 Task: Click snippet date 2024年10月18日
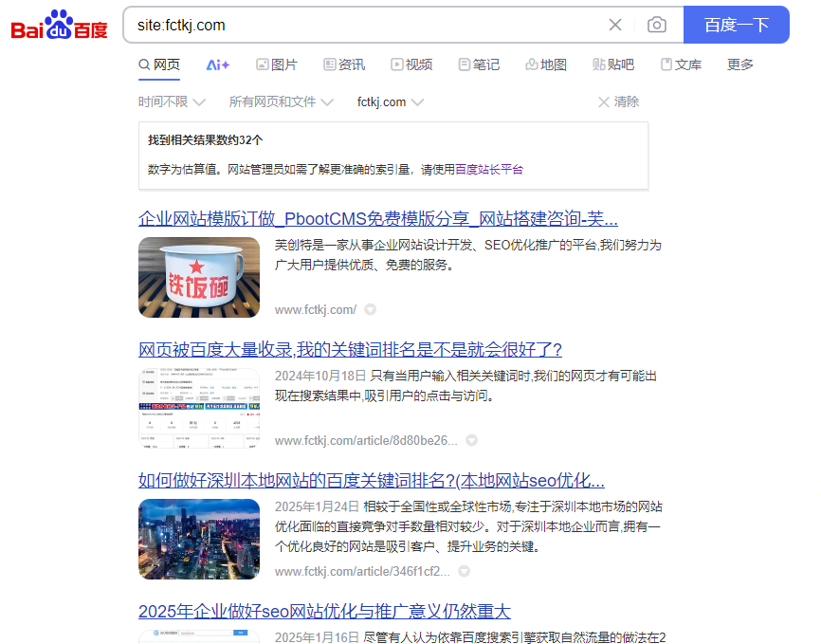pyautogui.click(x=320, y=376)
